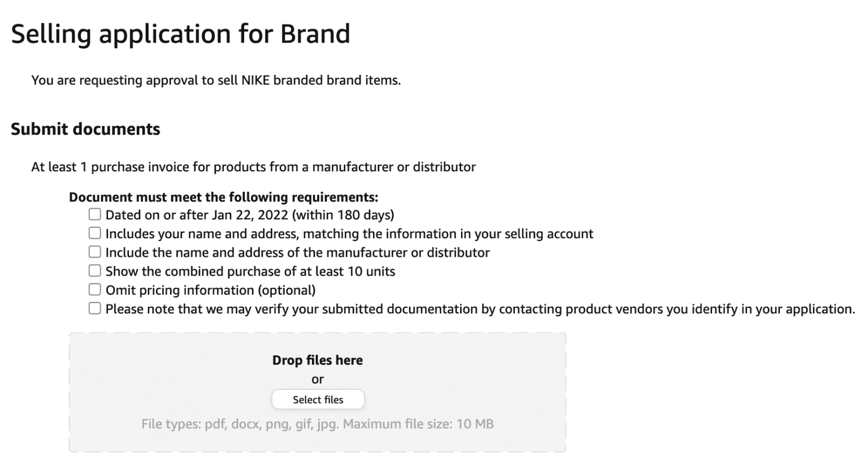This screenshot has width=868, height=465.
Task: Check 'Show the combined purchase' checkbox
Action: tap(94, 270)
